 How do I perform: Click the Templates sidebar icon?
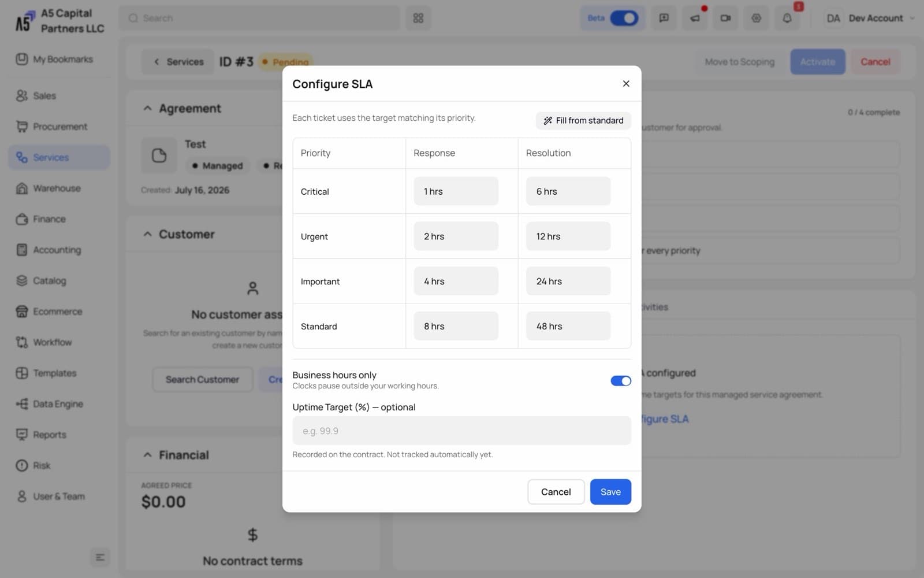tap(22, 373)
